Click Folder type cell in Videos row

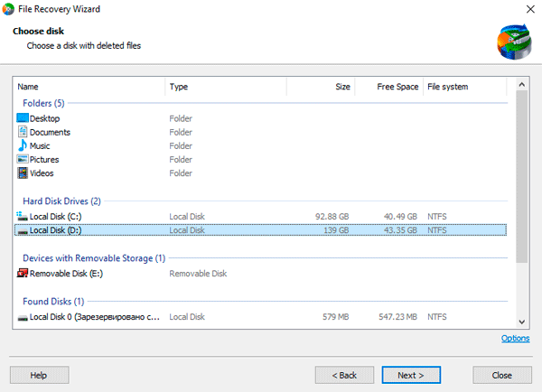[x=181, y=173]
